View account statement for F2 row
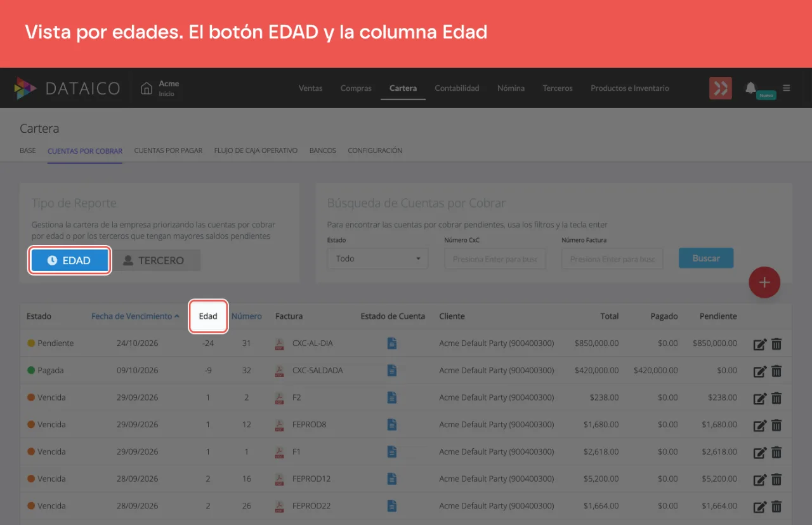The image size is (812, 525). [392, 397]
